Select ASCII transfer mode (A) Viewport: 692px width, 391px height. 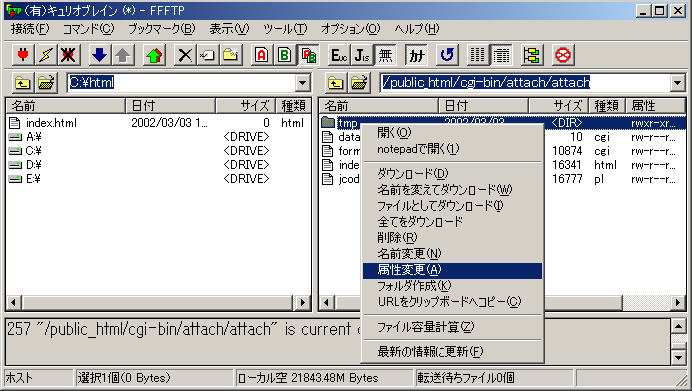pos(262,56)
